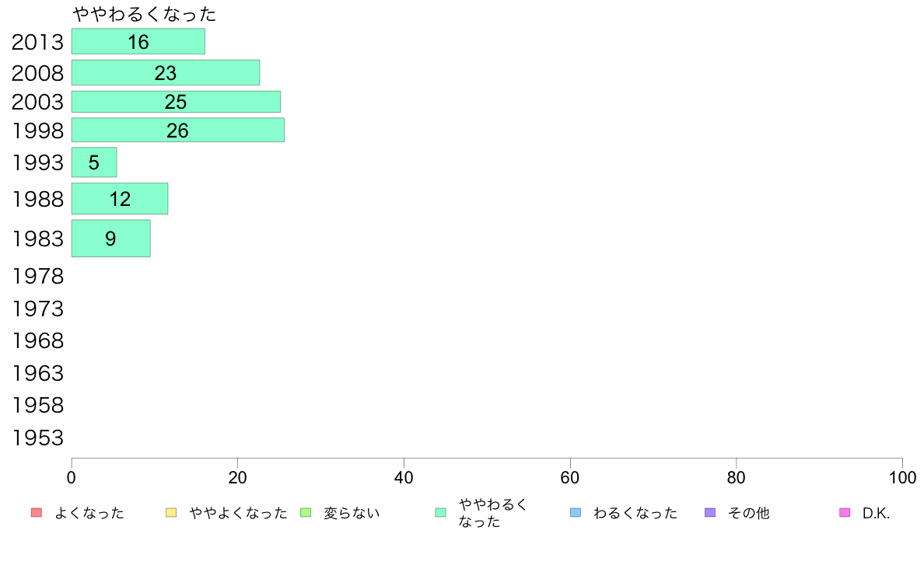Select the 2013 bar showing 16
This screenshot has height=572, width=924.
(x=138, y=41)
